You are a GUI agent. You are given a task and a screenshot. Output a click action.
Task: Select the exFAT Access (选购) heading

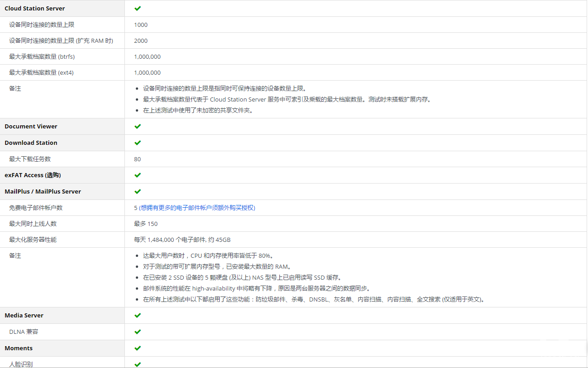pos(33,175)
